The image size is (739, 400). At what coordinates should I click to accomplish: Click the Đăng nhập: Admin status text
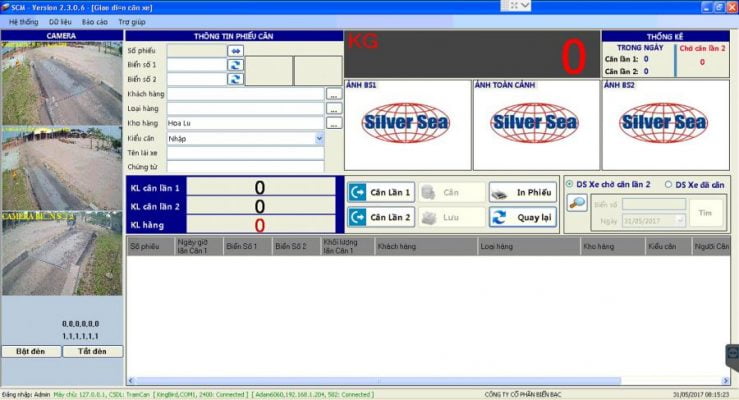(x=26, y=395)
